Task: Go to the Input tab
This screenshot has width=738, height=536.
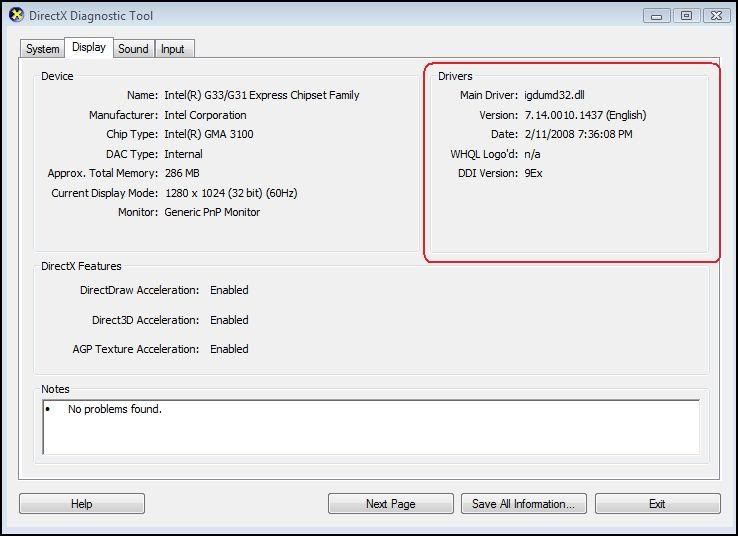Action: 173,49
